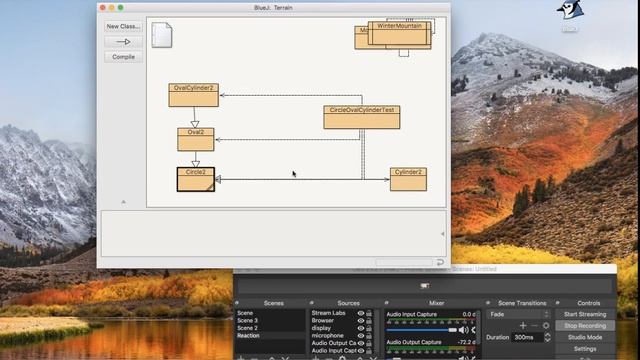Open Audio Input Capture mixer settings gear

pos(473,330)
